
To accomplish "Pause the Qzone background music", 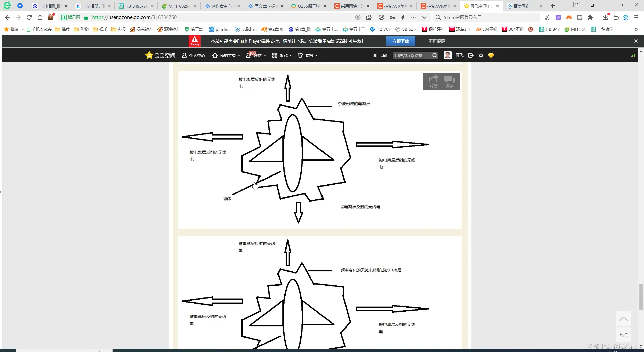I will (x=375, y=55).
